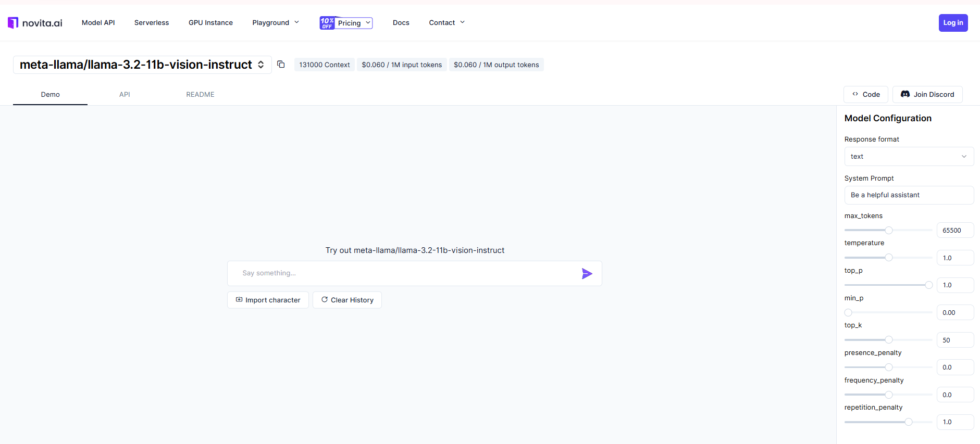Click the 131000 Context badge
980x444 pixels.
pos(325,65)
